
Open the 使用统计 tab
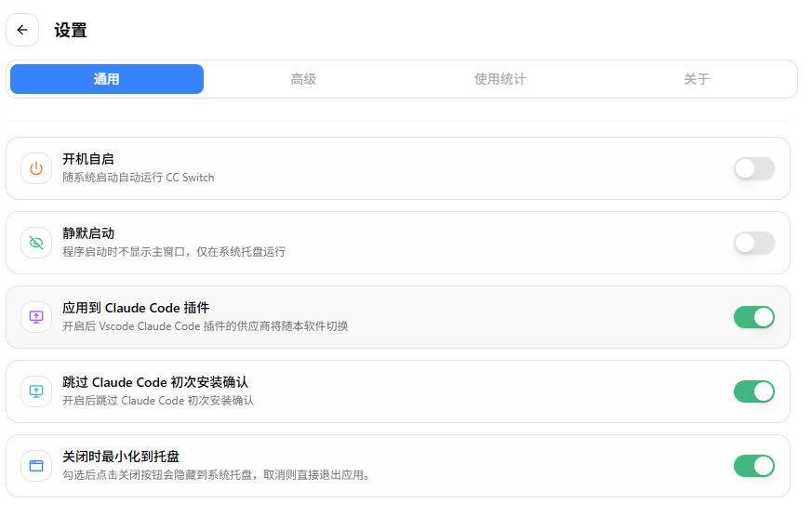(x=499, y=79)
